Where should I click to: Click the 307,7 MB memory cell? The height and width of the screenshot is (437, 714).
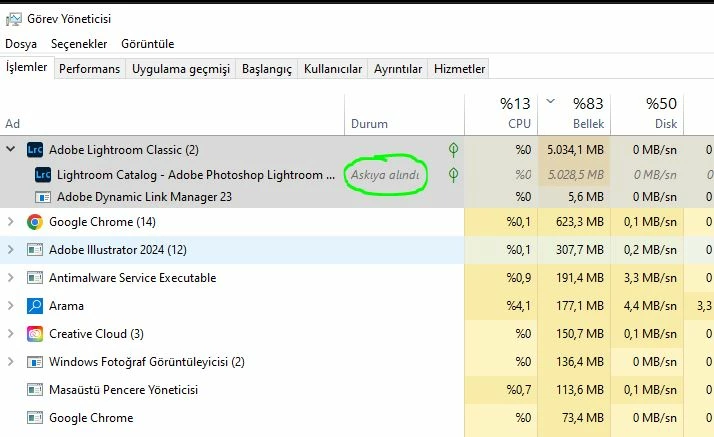(574, 250)
